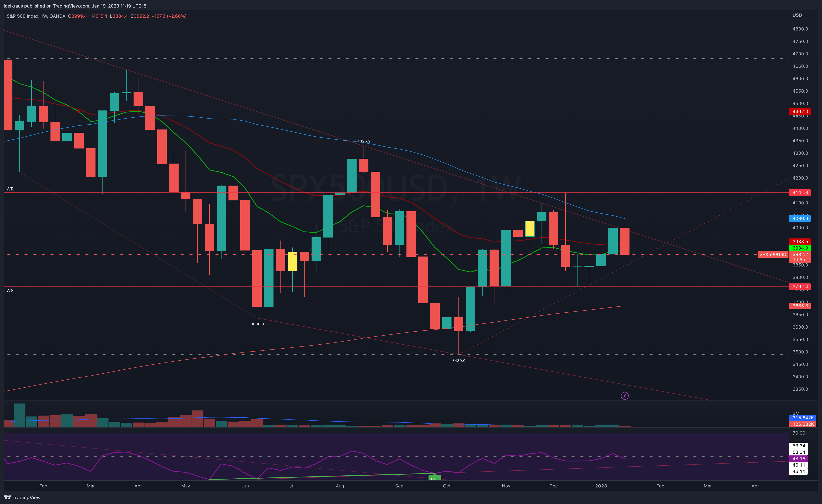This screenshot has height=504, width=822.
Task: Click the 3489.0 low price marker
Action: (x=458, y=361)
